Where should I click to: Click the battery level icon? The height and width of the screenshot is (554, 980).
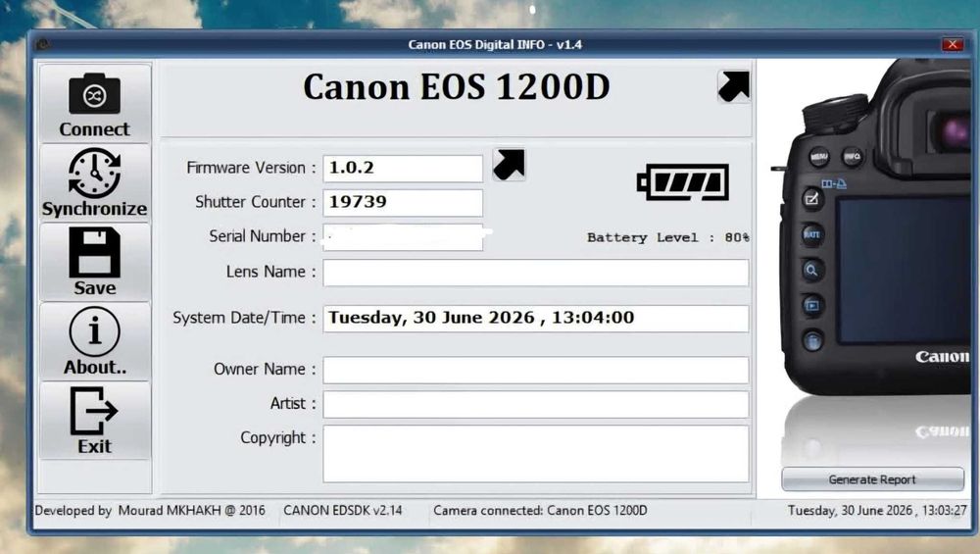(682, 182)
